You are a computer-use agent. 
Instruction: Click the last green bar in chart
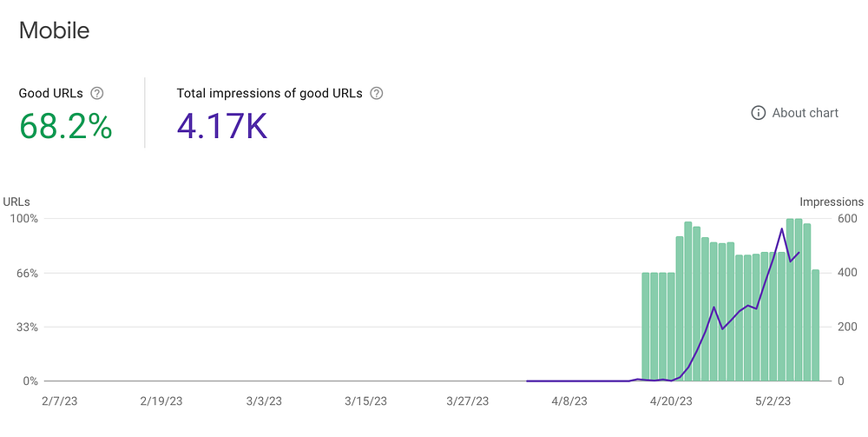[815, 326]
